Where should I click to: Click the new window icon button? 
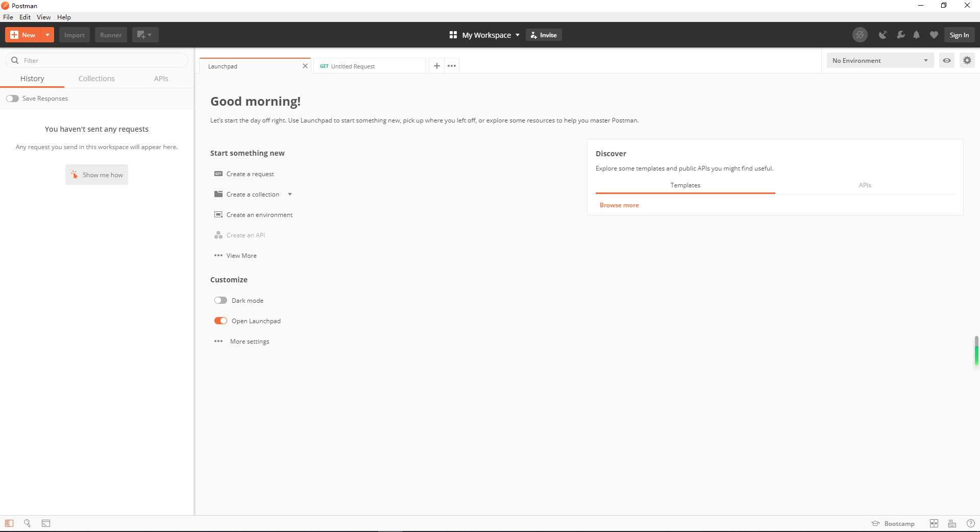[x=145, y=35]
